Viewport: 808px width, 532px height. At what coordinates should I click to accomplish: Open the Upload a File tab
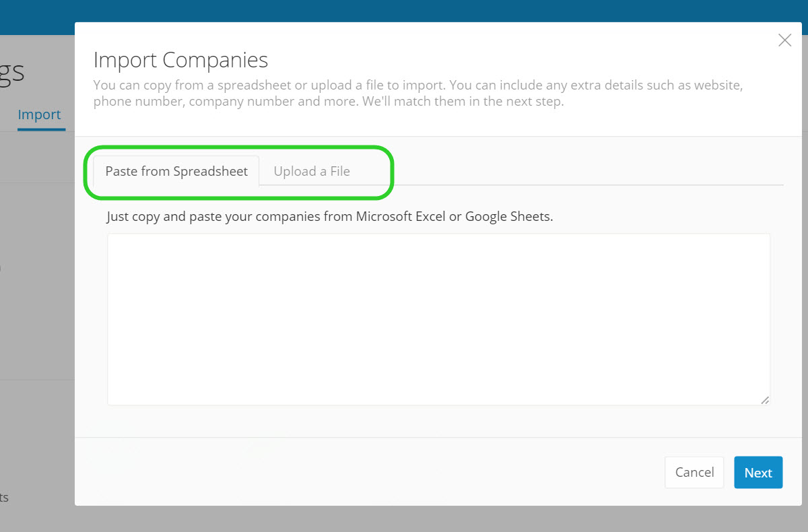tap(312, 171)
